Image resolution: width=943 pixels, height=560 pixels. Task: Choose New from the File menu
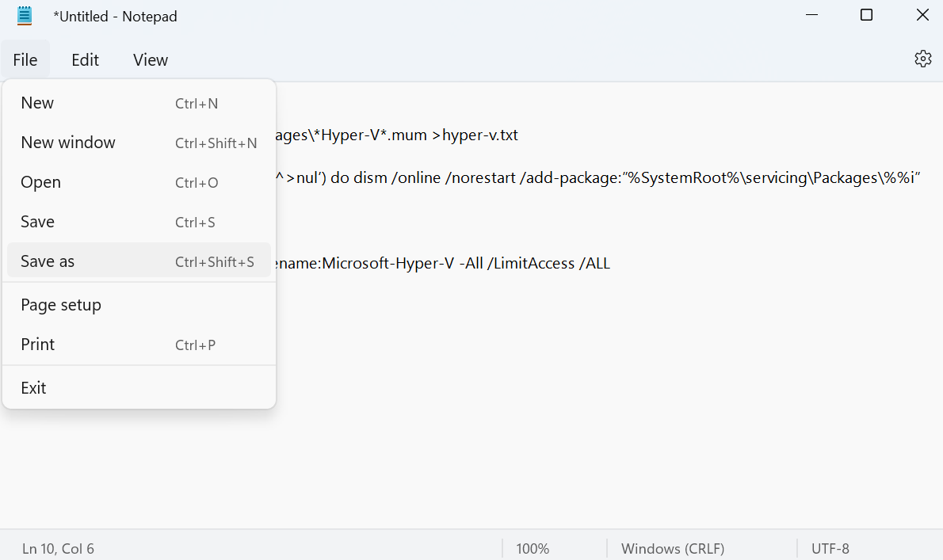pyautogui.click(x=139, y=103)
